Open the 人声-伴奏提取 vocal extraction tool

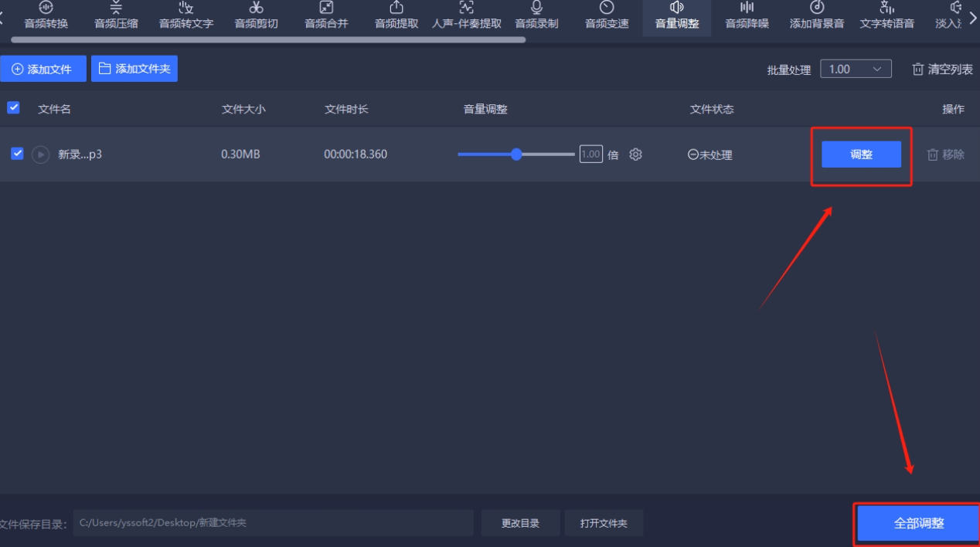click(x=467, y=16)
